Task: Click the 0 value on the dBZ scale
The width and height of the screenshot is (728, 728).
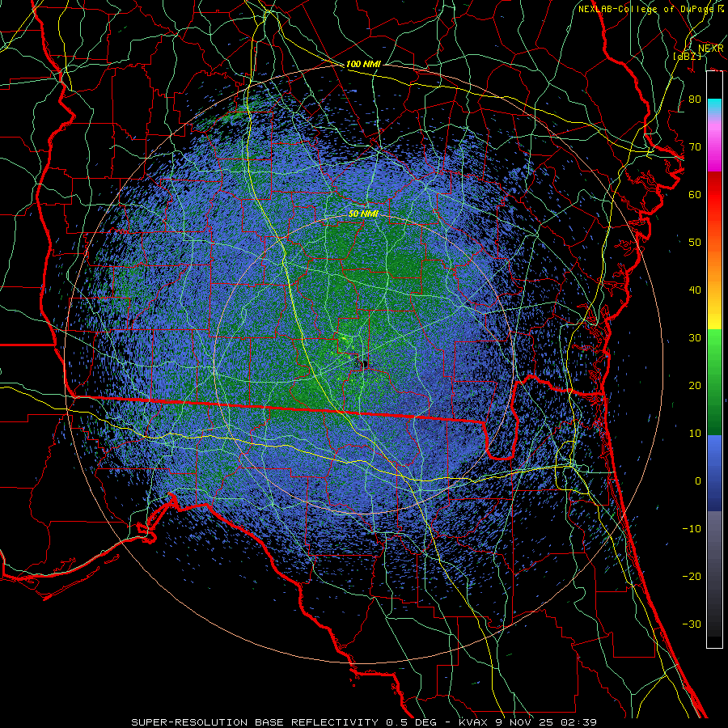Action: click(x=698, y=481)
